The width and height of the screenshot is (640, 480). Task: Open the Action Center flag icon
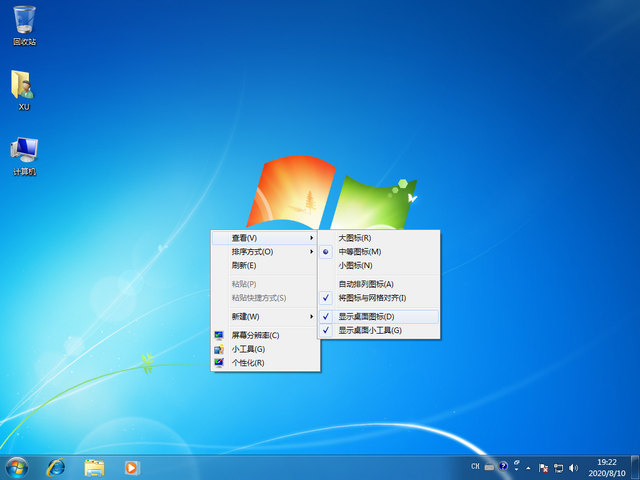coord(543,467)
